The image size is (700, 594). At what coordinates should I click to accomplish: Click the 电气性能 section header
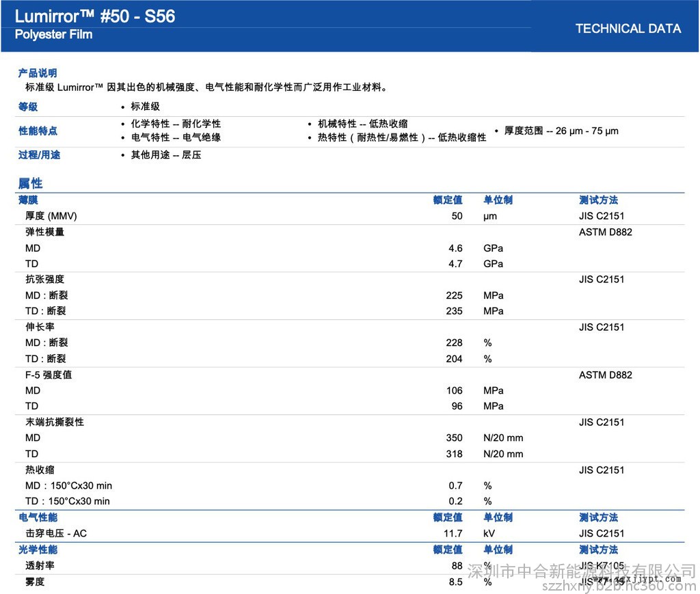coord(38,517)
